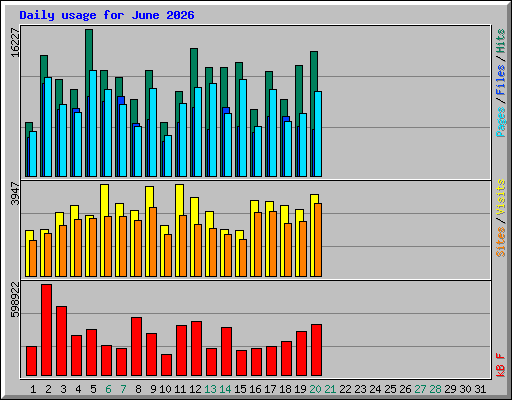This screenshot has height=400, width=512.
Task: Click the yellow visits bar for day 6
Action: (104, 200)
